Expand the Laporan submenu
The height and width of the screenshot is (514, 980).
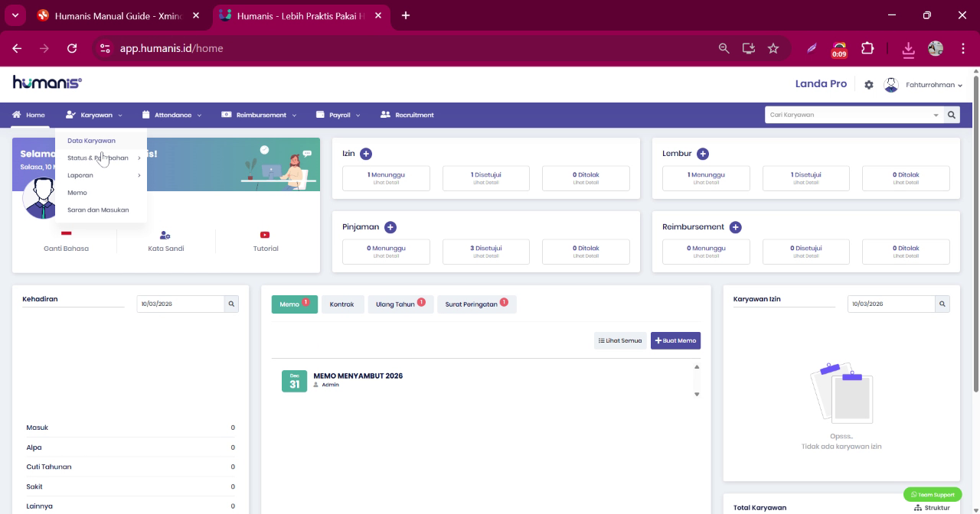pyautogui.click(x=101, y=175)
